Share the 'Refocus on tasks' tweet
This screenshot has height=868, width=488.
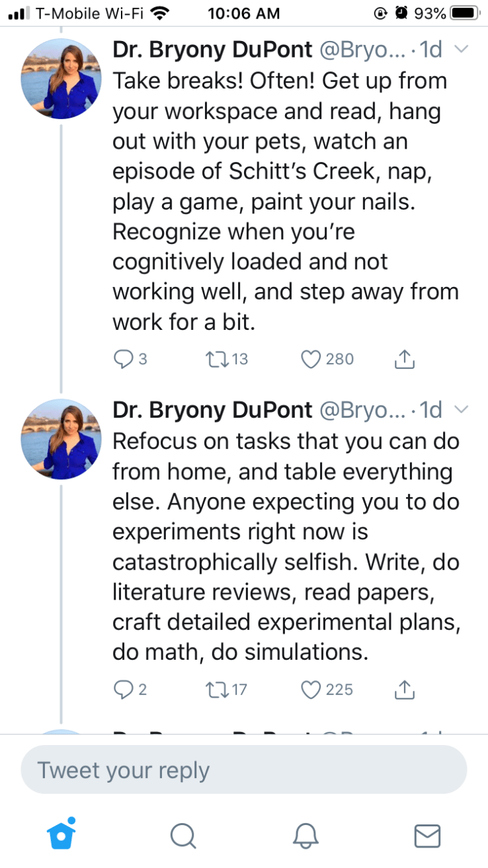(405, 690)
